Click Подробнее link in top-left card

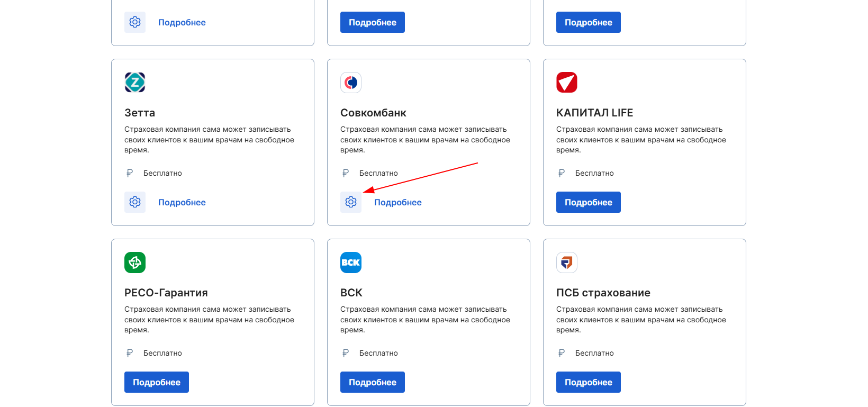point(182,22)
